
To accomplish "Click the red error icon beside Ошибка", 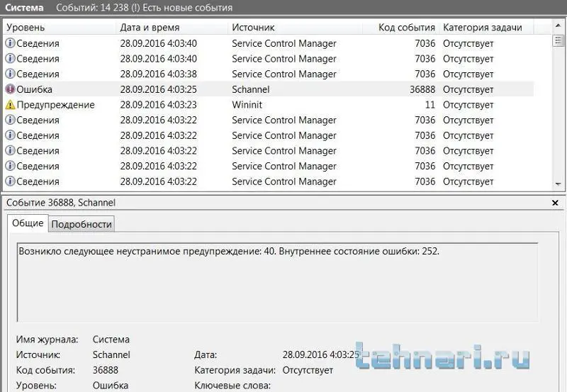I will 10,89.
